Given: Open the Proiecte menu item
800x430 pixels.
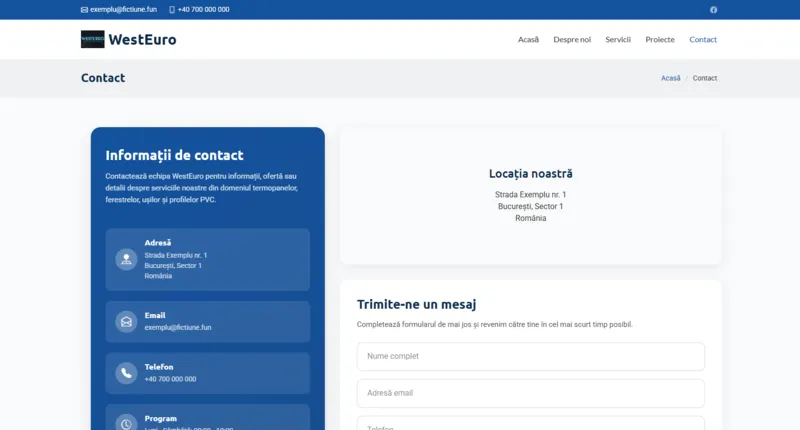Looking at the screenshot, I should (660, 39).
